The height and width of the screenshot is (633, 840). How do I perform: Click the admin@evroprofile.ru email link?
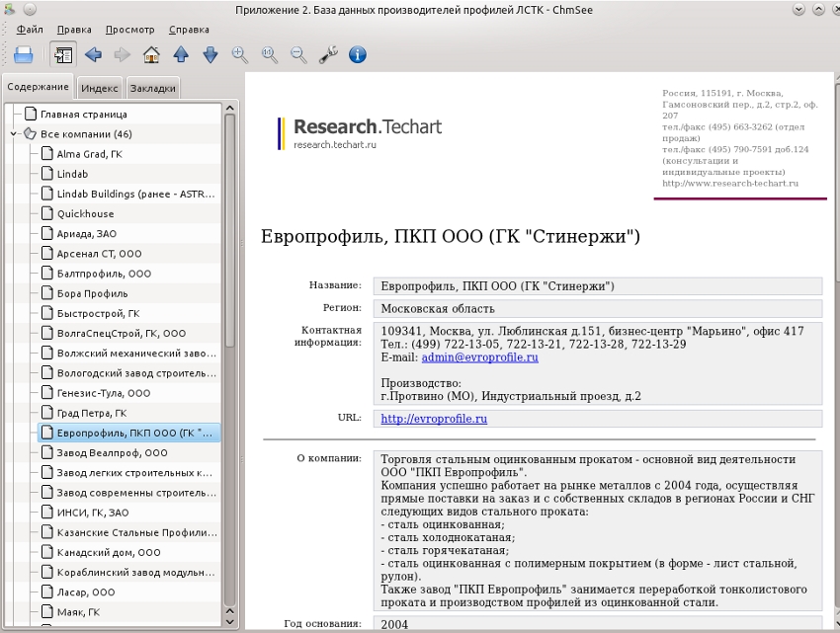479,357
